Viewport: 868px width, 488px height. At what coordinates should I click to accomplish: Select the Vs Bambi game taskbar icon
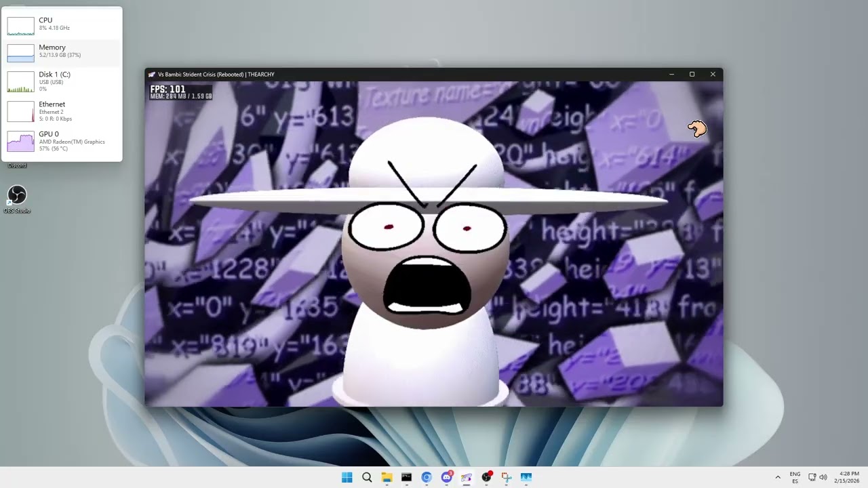tap(467, 477)
